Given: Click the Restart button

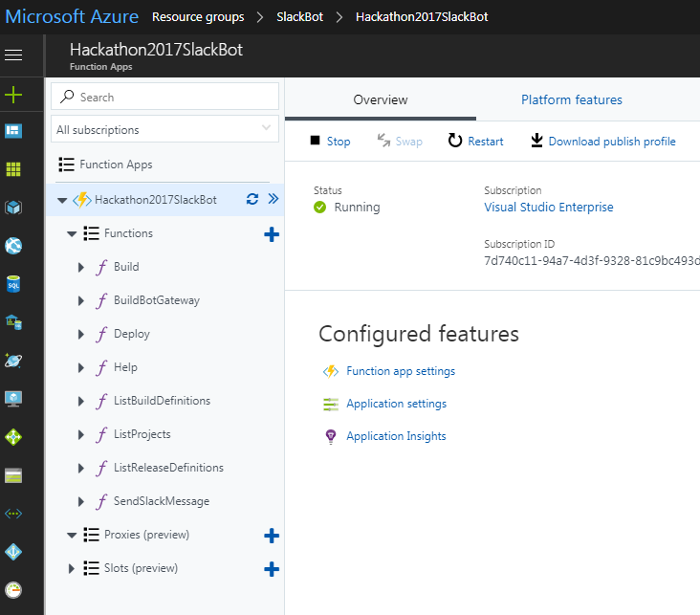Looking at the screenshot, I should pos(476,142).
